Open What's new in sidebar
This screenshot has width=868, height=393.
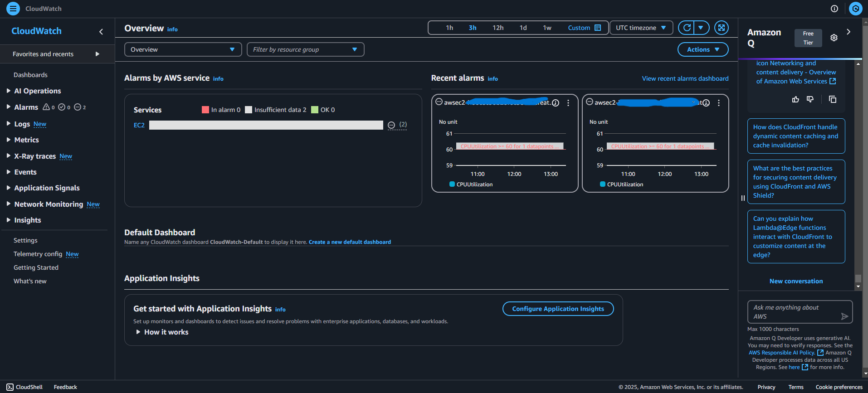(30, 281)
